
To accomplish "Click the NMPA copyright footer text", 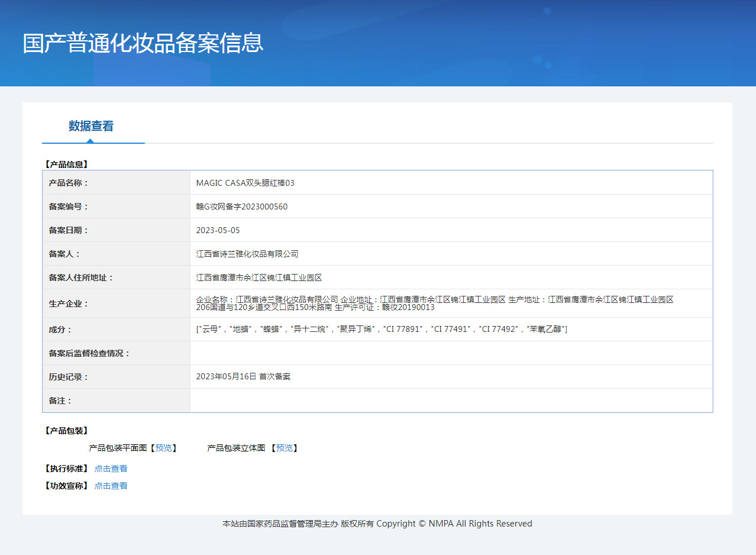I will click(x=377, y=524).
